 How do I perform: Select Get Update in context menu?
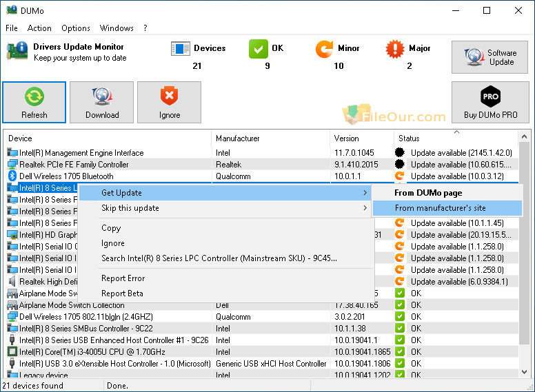(225, 193)
